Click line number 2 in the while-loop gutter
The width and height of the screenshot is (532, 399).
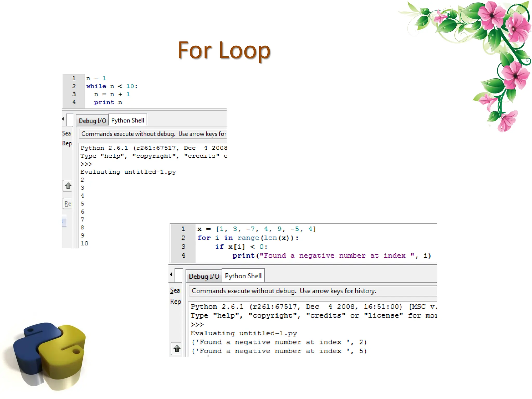pyautogui.click(x=74, y=86)
